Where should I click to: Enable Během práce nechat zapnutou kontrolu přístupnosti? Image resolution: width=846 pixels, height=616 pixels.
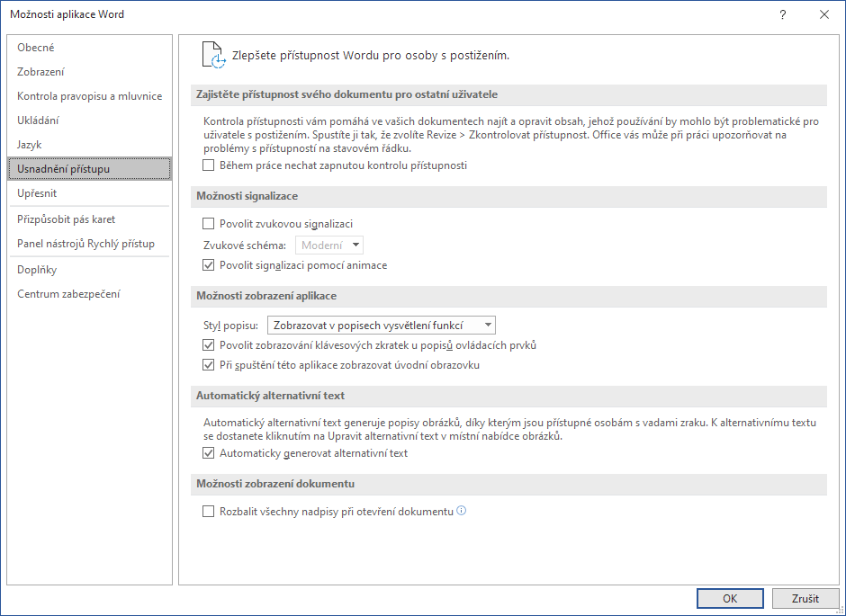coord(209,165)
